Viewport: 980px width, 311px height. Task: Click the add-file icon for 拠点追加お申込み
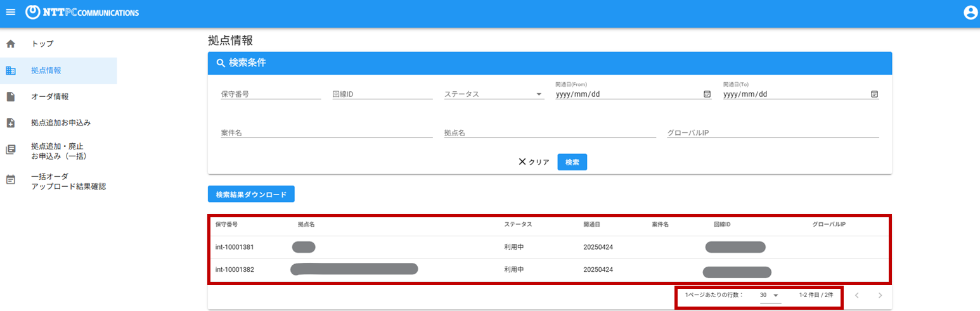(x=10, y=123)
